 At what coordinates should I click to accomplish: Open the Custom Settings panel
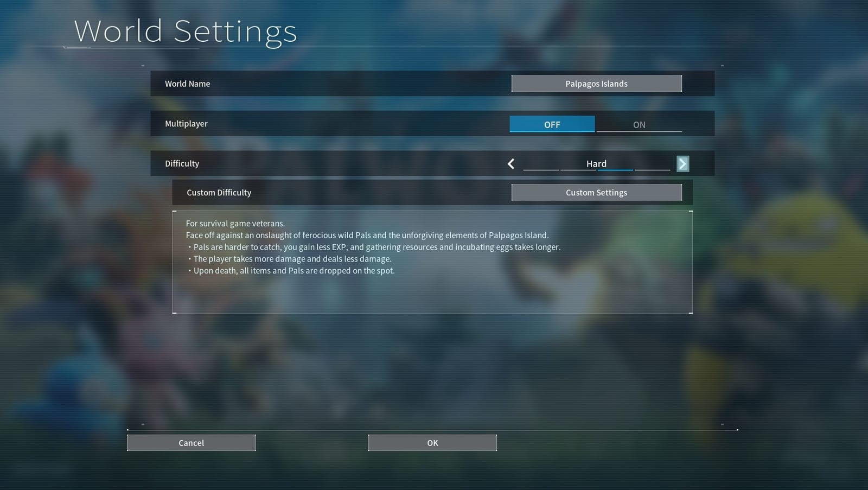(x=596, y=192)
